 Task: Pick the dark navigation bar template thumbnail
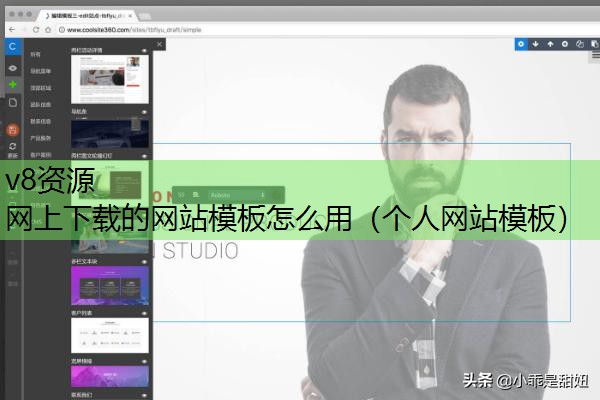(x=110, y=133)
